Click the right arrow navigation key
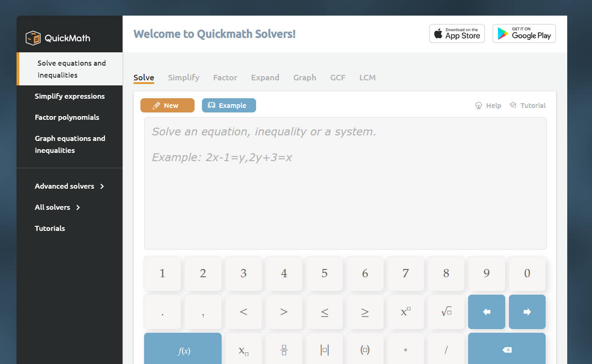Screen dimensions: 592x364 [527, 312]
